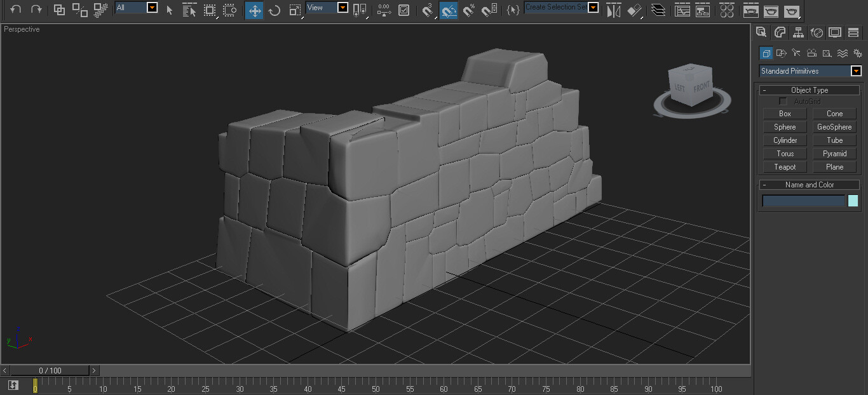Screen dimensions: 868x395
Task: Open the Layer Manager icon
Action: (659, 10)
